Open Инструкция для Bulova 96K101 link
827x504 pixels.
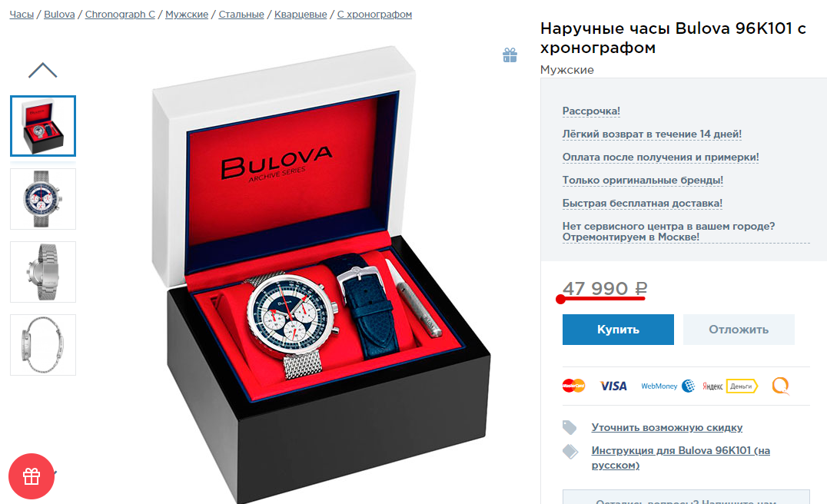(680, 458)
